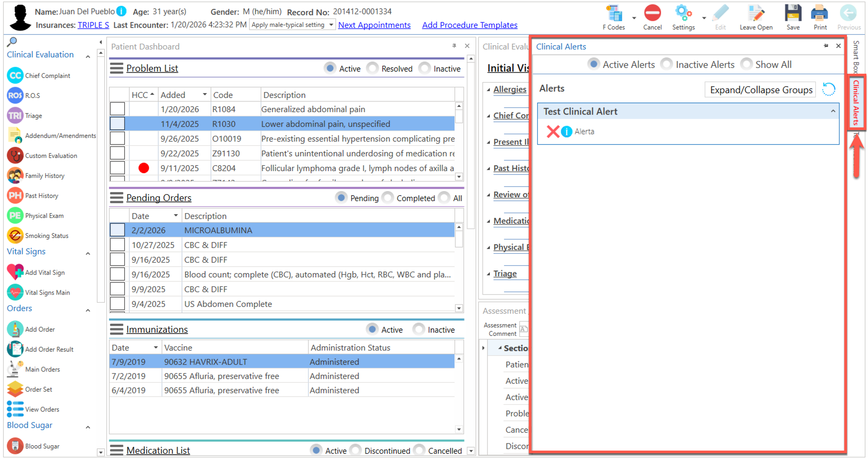This screenshot has height=459, width=868.
Task: Select Resolved in Problem List
Action: pos(372,68)
